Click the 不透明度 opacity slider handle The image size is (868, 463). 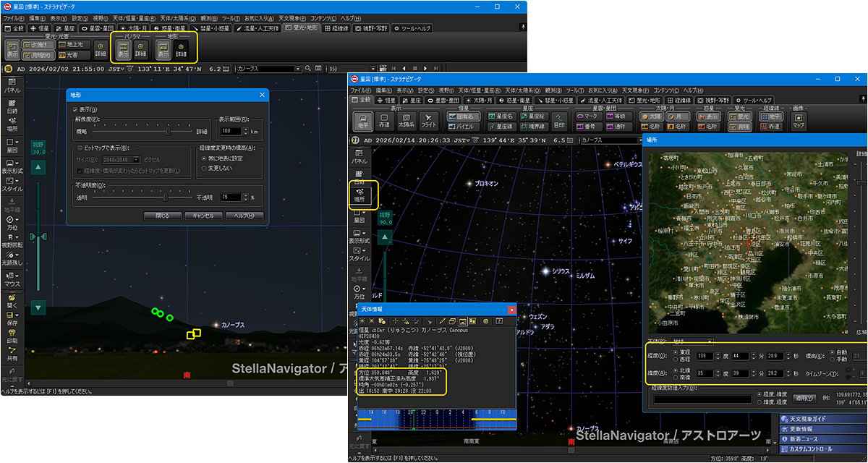click(x=165, y=197)
